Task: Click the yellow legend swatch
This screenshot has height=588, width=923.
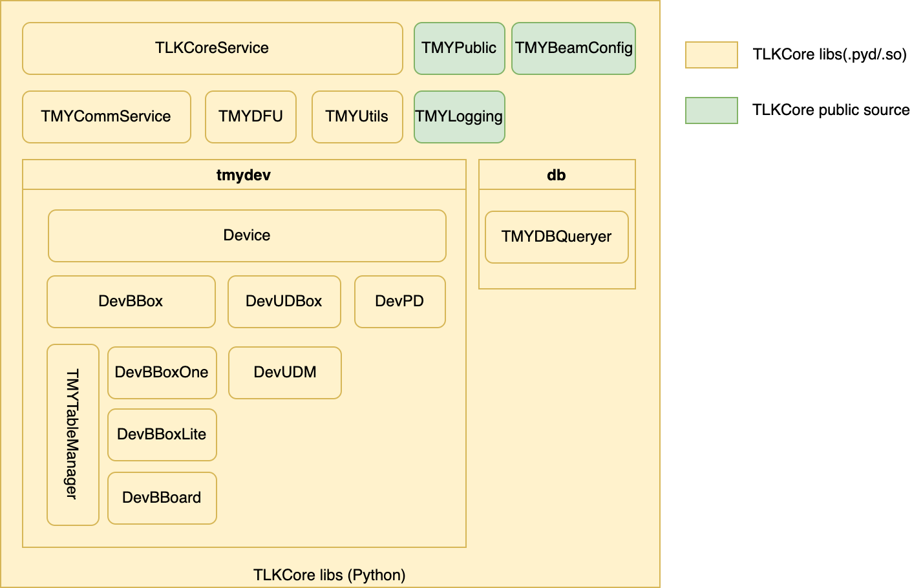Action: point(712,55)
